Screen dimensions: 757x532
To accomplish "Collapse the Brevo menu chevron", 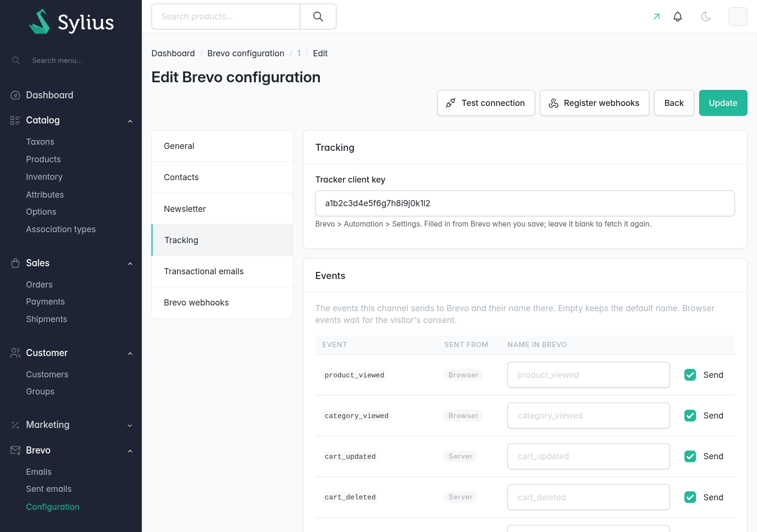I will pos(130,451).
